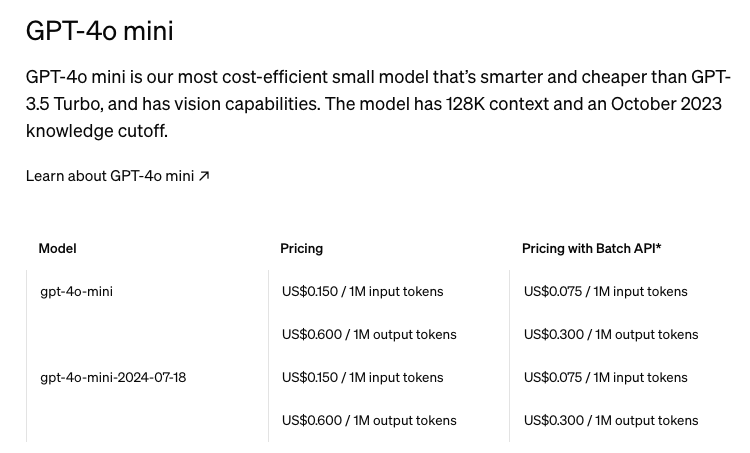Select the gpt-4o-mini model name cell
Viewport: 750px width, 453px height.
[x=76, y=291]
